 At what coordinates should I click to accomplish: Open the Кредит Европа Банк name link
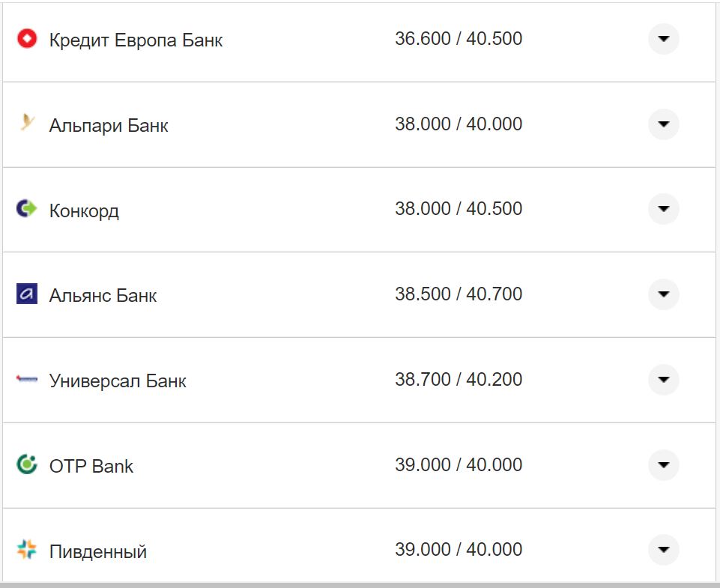click(136, 40)
